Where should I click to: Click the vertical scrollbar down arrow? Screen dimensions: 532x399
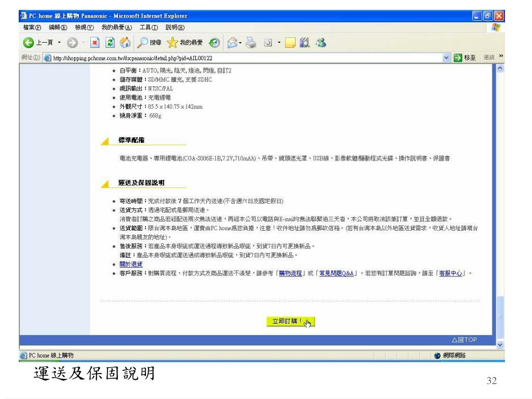click(x=500, y=345)
